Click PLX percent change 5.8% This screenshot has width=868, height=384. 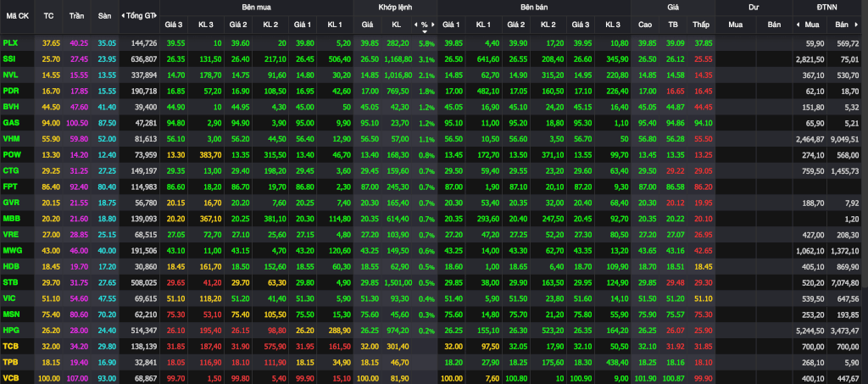tap(427, 43)
